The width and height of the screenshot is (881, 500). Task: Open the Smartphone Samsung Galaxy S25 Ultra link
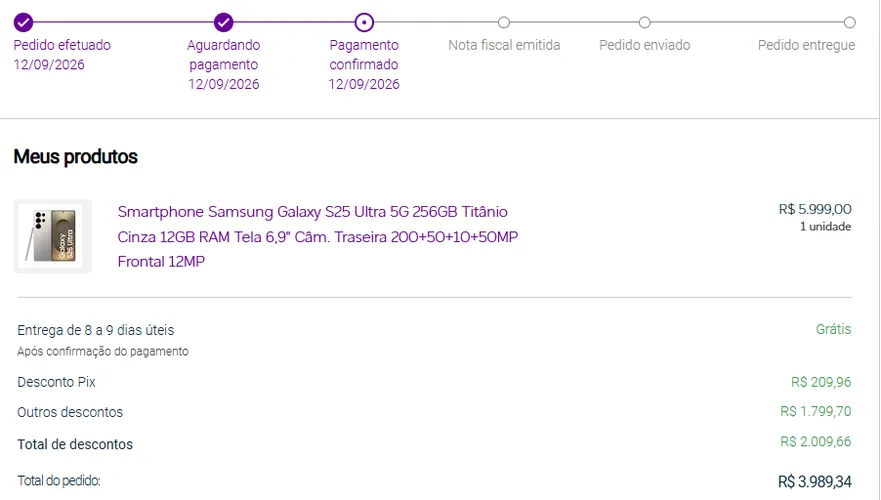click(x=317, y=237)
